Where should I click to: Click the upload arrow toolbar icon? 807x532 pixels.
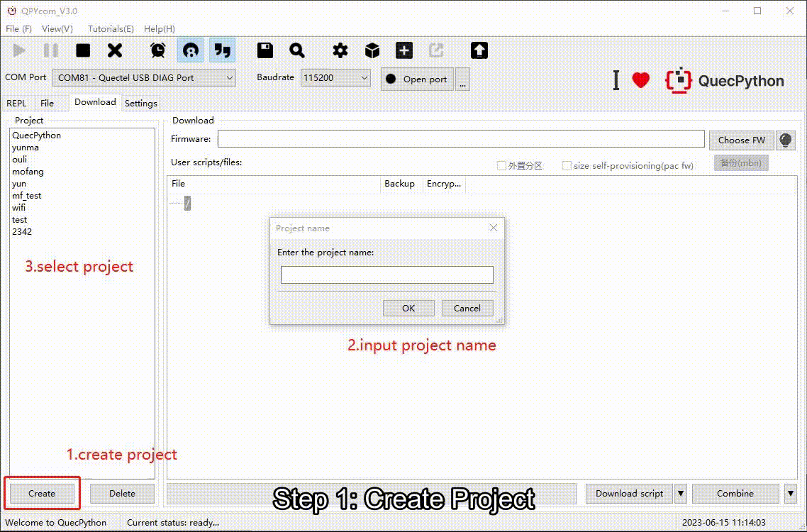point(479,50)
